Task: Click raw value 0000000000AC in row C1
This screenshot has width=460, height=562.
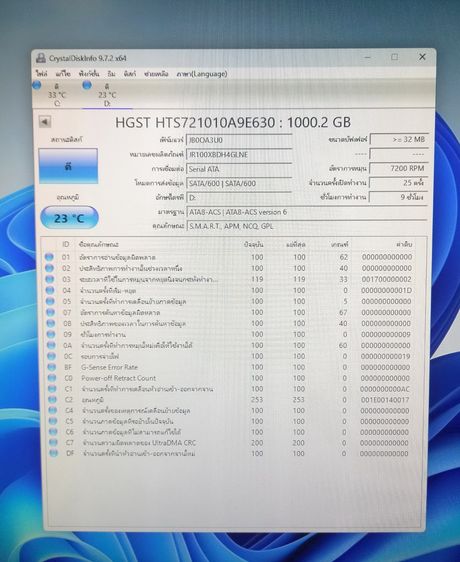Action: 385,389
